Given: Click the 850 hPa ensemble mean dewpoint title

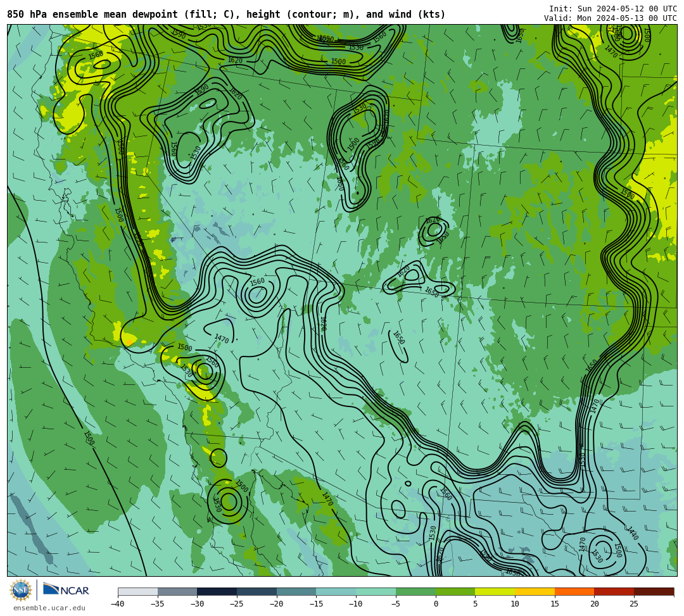Looking at the screenshot, I should [x=226, y=15].
